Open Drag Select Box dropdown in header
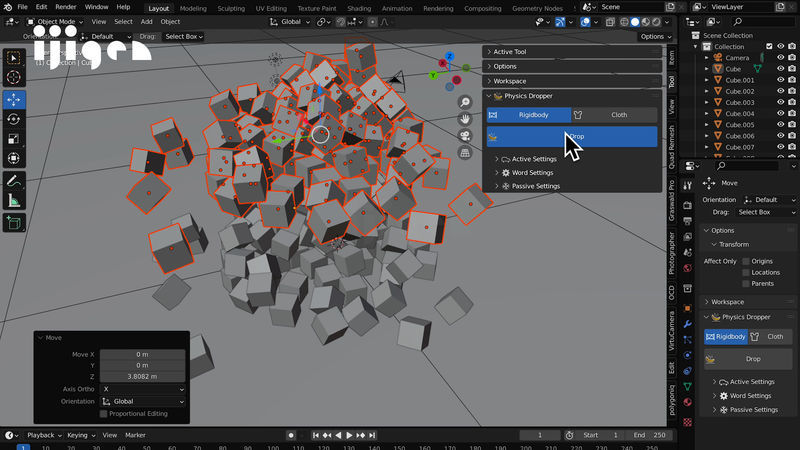 (x=183, y=37)
